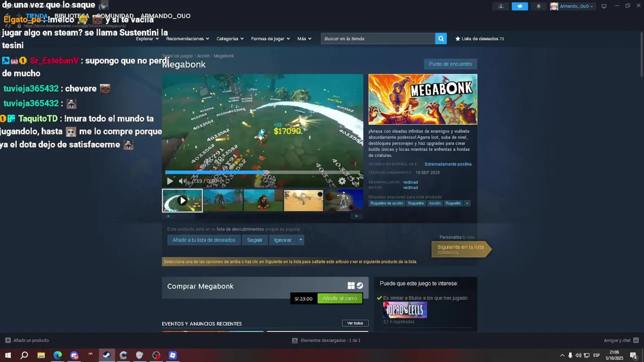The width and height of the screenshot is (644, 362).
Task: Click Acción breadcrumb link
Action: 203,56
